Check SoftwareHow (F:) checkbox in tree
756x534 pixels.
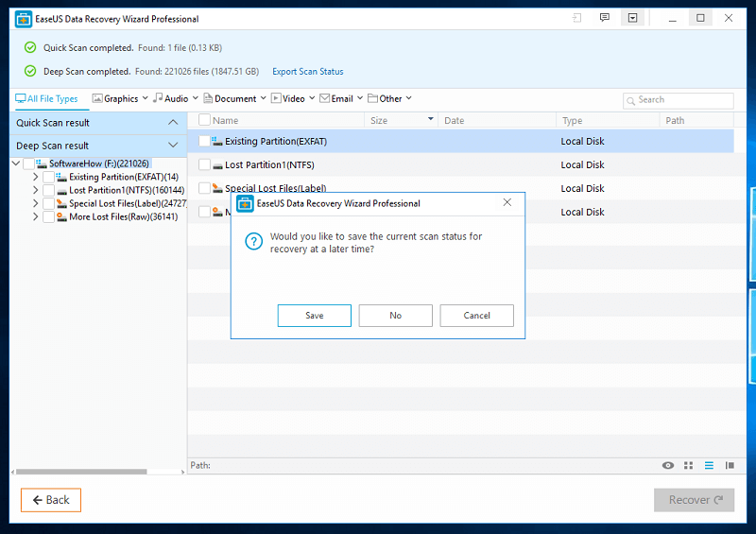(x=28, y=164)
